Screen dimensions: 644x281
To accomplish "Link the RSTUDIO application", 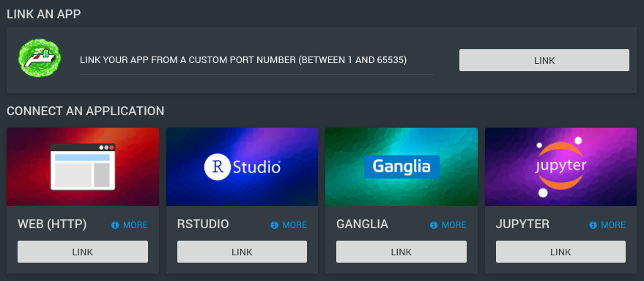I will point(242,252).
